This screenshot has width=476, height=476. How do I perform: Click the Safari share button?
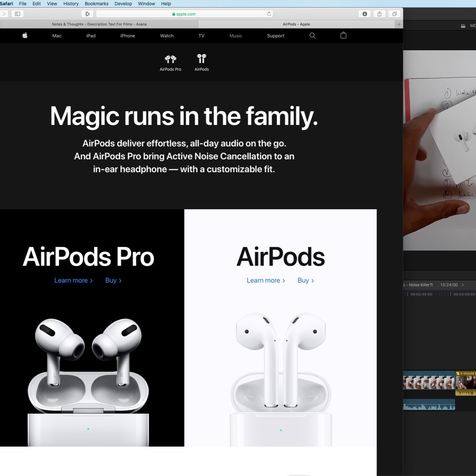[379, 14]
